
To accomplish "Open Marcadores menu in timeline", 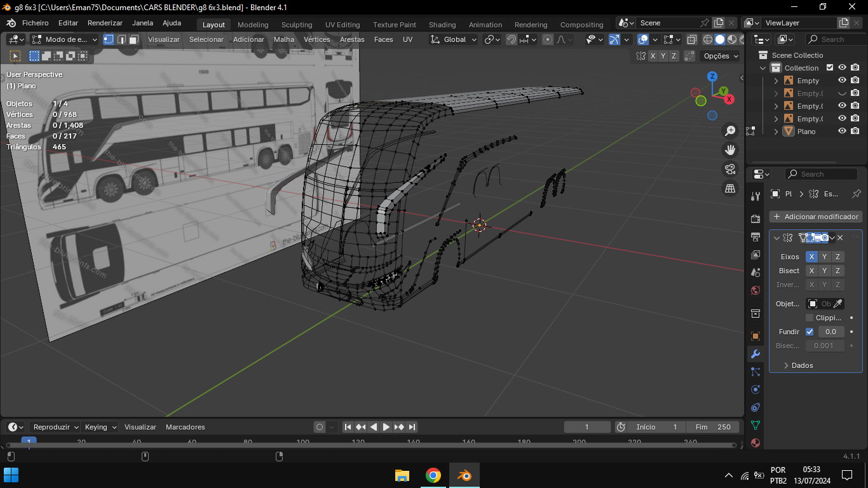I will pos(186,427).
